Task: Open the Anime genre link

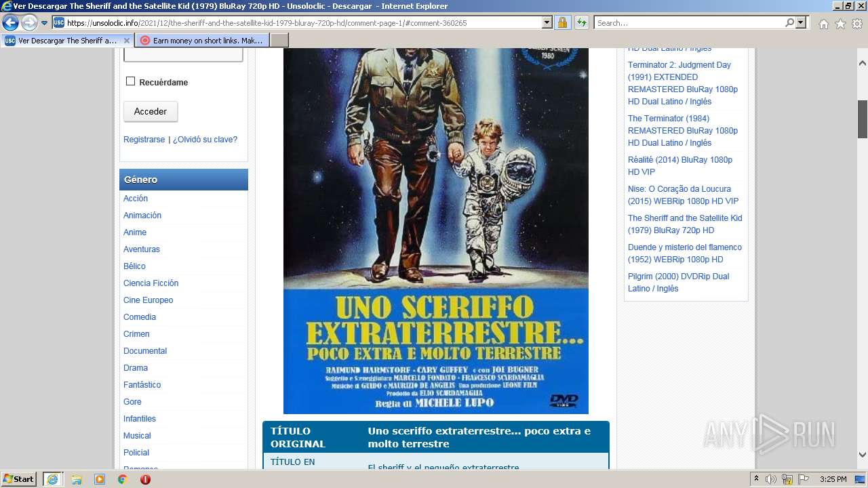Action: [x=135, y=232]
